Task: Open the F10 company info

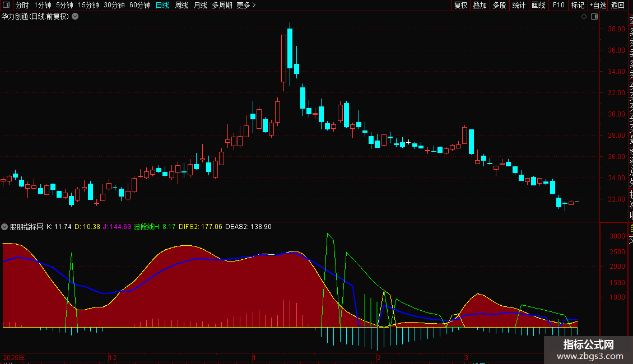Action: coord(558,5)
